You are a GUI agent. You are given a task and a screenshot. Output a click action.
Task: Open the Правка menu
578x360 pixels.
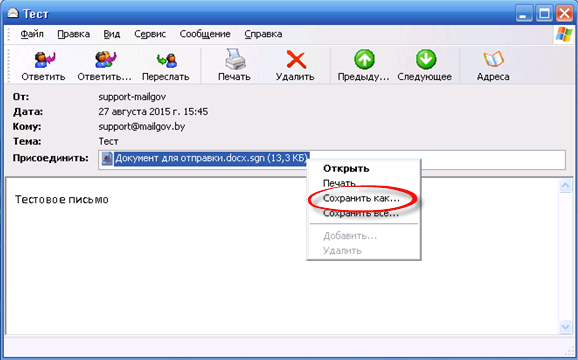click(73, 34)
